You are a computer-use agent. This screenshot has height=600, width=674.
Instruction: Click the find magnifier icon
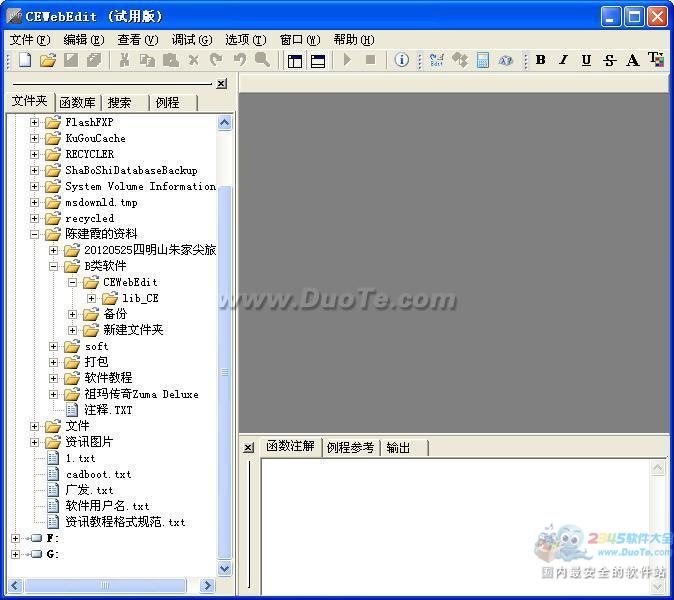263,60
